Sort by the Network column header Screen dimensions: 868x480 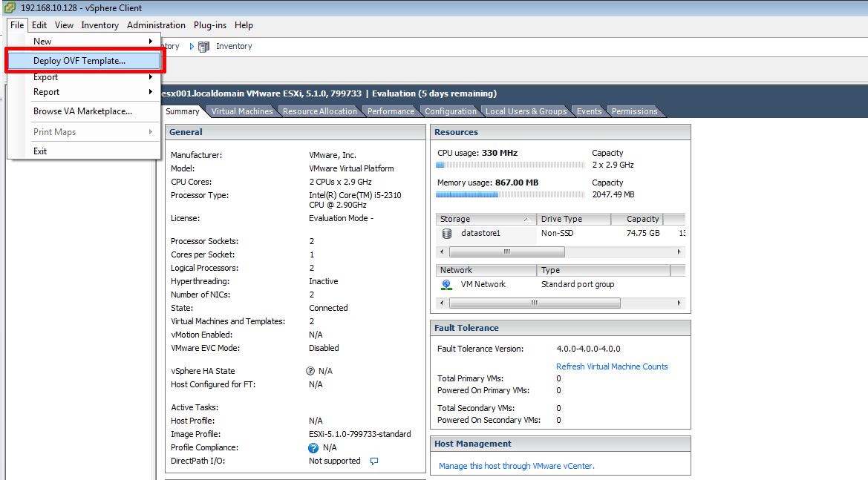486,270
